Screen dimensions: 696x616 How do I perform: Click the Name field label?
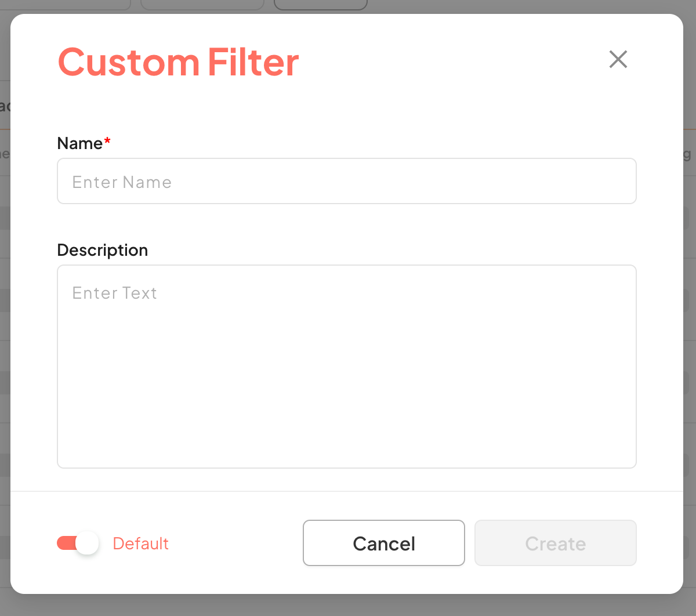(x=79, y=143)
